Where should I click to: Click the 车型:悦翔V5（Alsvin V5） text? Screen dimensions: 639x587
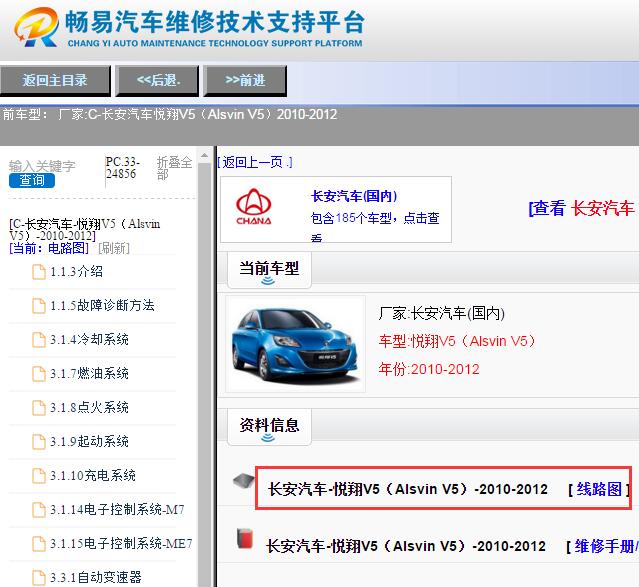point(457,341)
